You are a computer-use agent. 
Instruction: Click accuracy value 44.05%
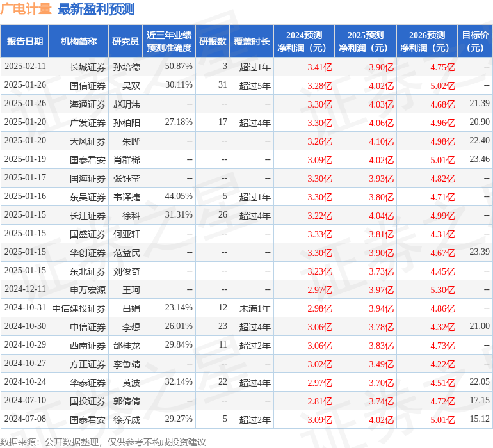click(x=179, y=196)
